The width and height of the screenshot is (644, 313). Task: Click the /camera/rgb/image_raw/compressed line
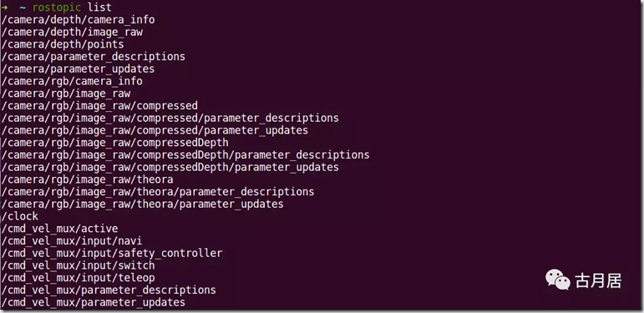[x=99, y=106]
